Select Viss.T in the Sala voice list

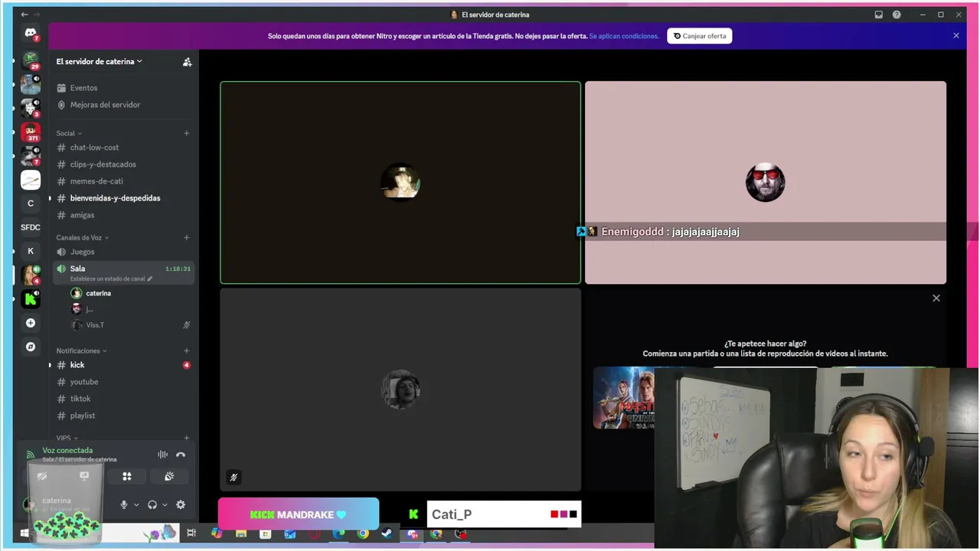[x=131, y=325]
